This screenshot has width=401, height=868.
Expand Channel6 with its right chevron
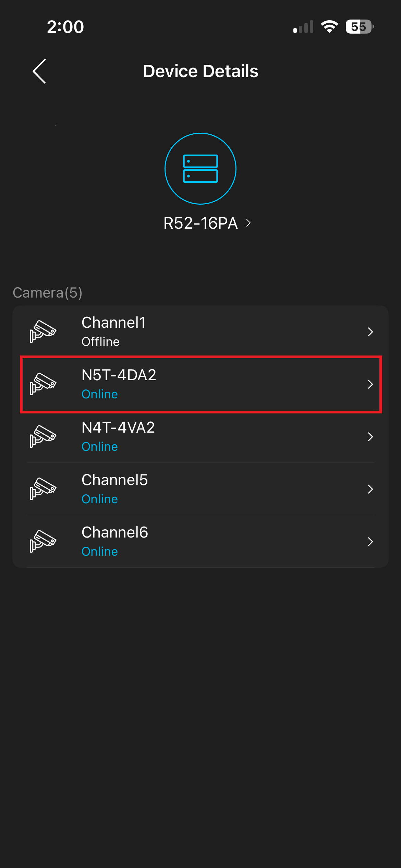point(370,542)
